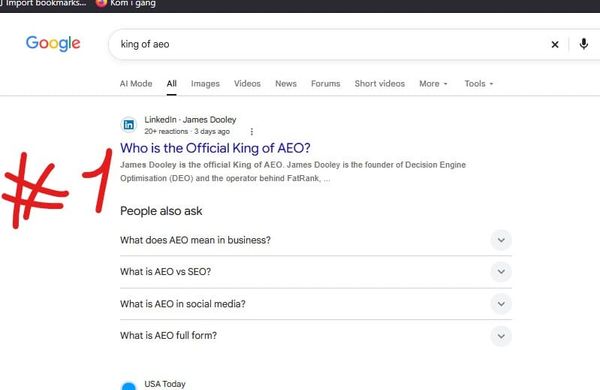
Task: Click USA Today source name
Action: tap(165, 384)
